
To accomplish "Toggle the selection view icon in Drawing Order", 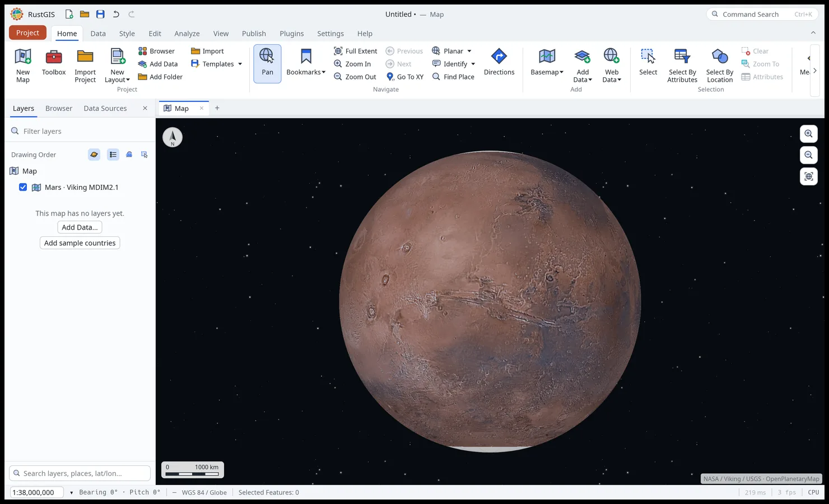I will coord(145,155).
